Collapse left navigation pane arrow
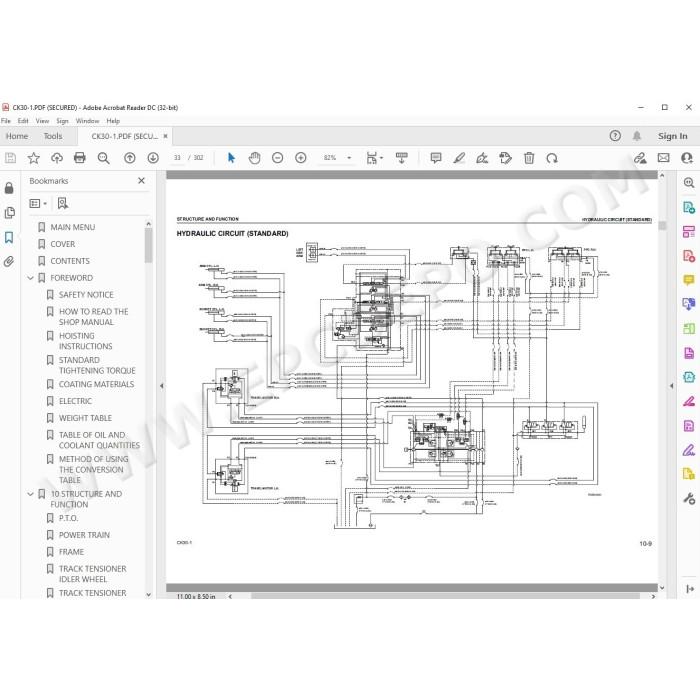 [162, 386]
